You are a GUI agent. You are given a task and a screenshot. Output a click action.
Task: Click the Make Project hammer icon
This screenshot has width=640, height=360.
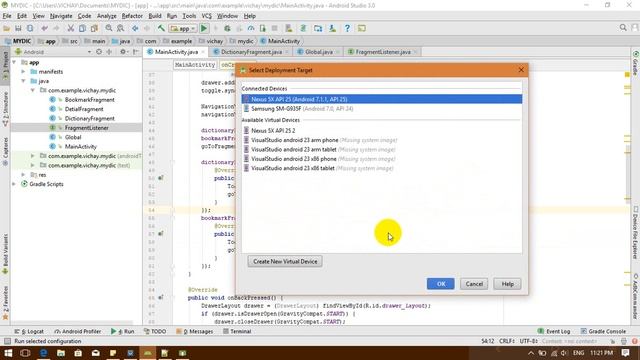[x=161, y=28]
